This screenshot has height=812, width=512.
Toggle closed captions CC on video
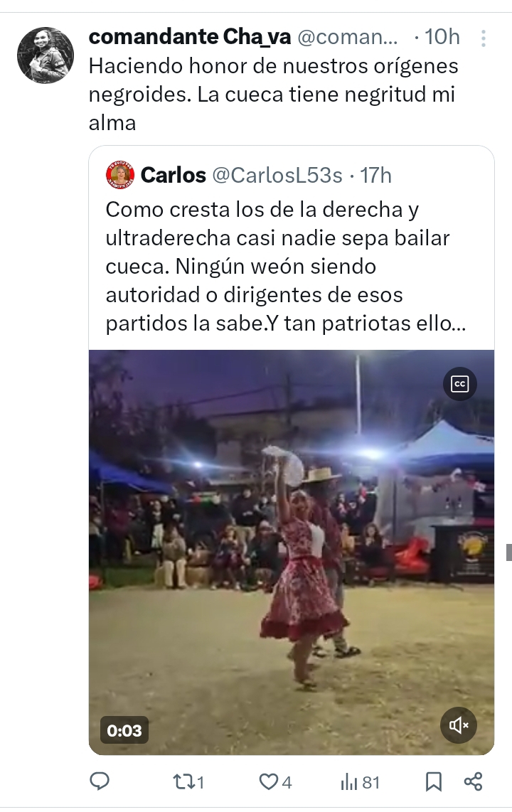[x=459, y=384]
